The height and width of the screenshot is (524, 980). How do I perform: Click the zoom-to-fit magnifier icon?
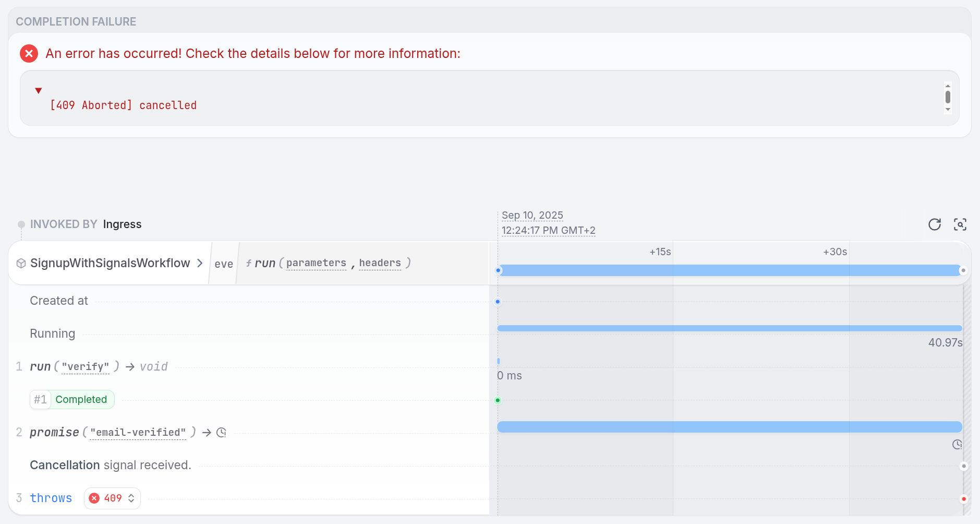click(961, 224)
